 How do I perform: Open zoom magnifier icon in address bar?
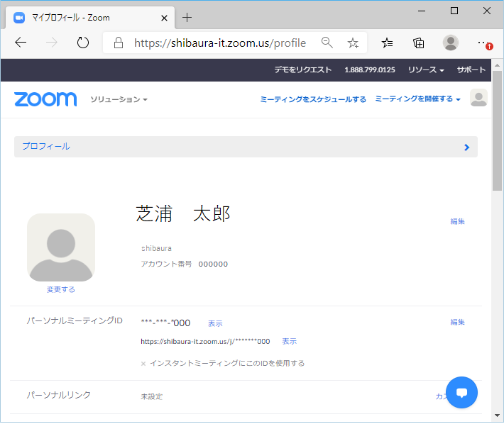coord(327,43)
